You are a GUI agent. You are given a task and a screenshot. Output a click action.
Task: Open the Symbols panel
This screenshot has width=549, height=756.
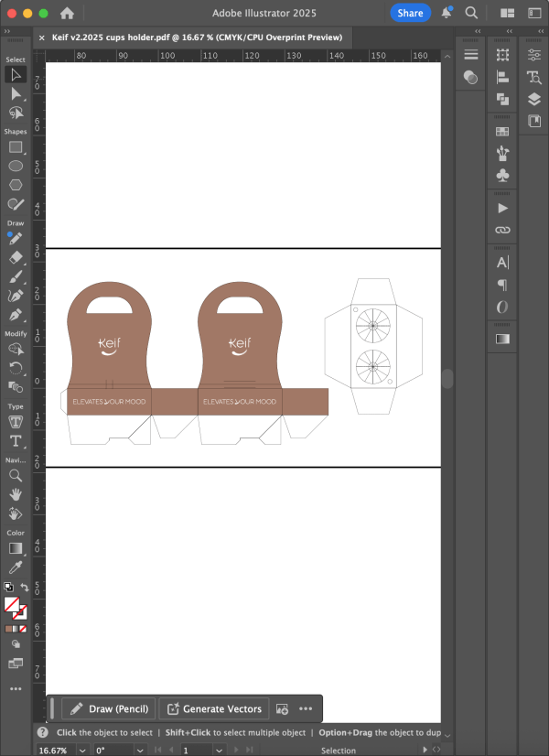(x=502, y=174)
